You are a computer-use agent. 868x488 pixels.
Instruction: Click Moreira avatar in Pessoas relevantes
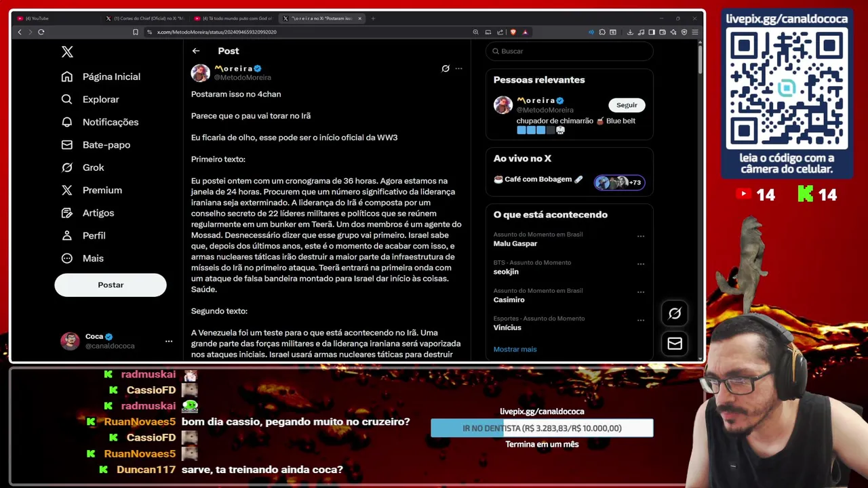(x=503, y=105)
